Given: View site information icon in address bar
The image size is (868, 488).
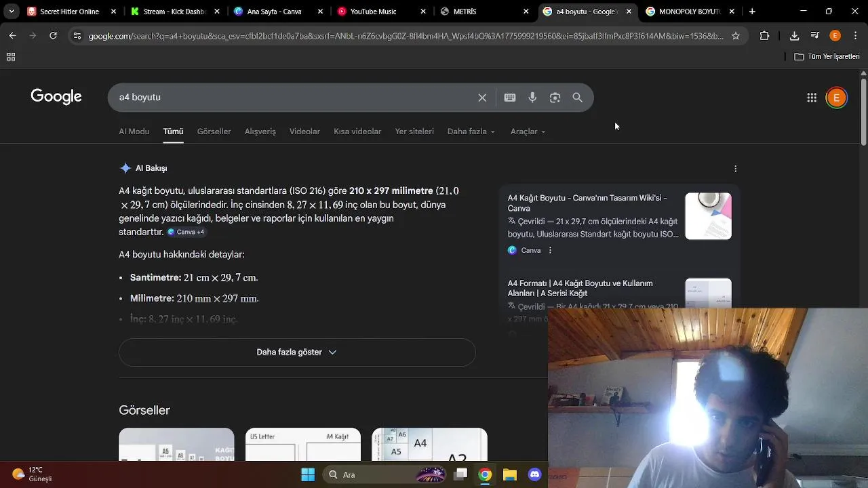Looking at the screenshot, I should tap(77, 36).
